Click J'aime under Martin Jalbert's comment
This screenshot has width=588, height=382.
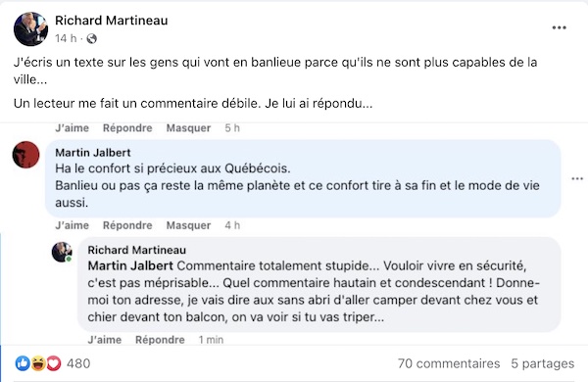(72, 225)
